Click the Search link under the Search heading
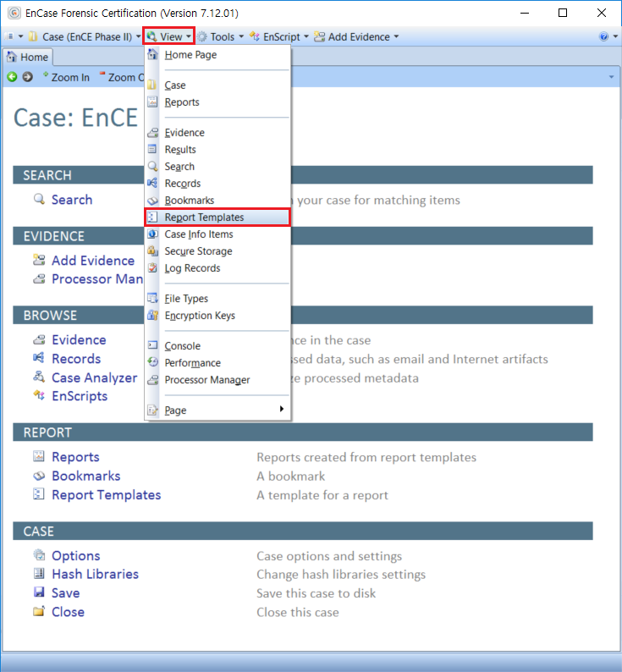The height and width of the screenshot is (672, 622). [x=72, y=200]
